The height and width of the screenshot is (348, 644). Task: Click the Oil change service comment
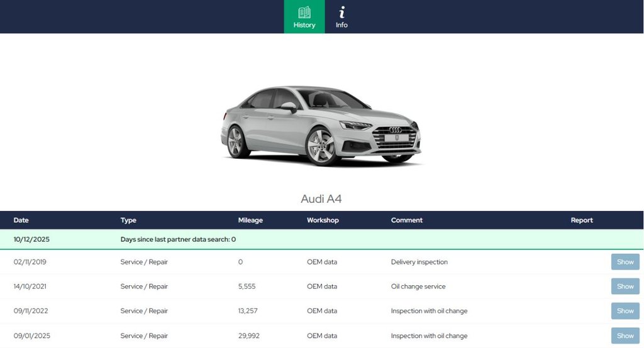pyautogui.click(x=418, y=286)
